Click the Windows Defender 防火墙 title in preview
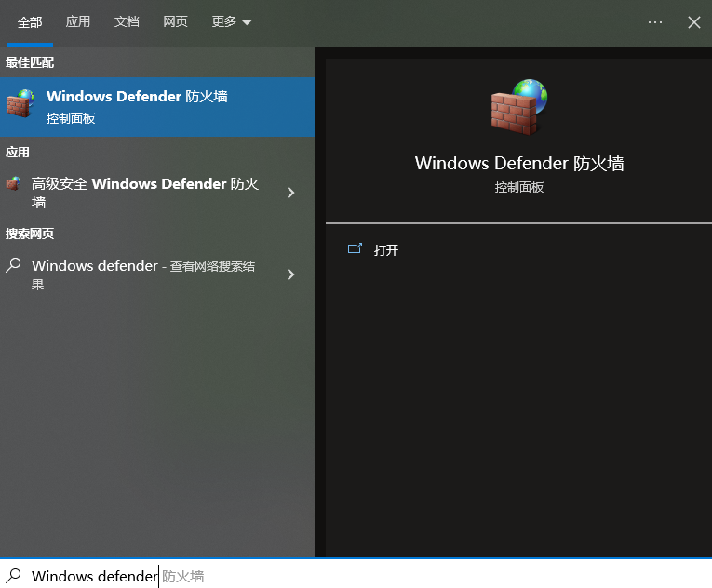The image size is (712, 588). (x=519, y=164)
